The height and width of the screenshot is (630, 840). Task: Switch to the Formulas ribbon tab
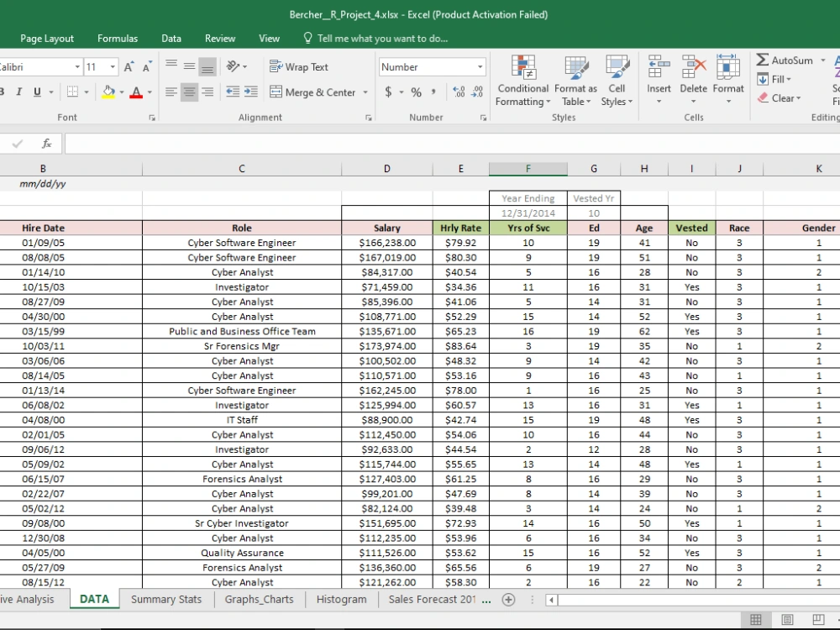click(118, 38)
